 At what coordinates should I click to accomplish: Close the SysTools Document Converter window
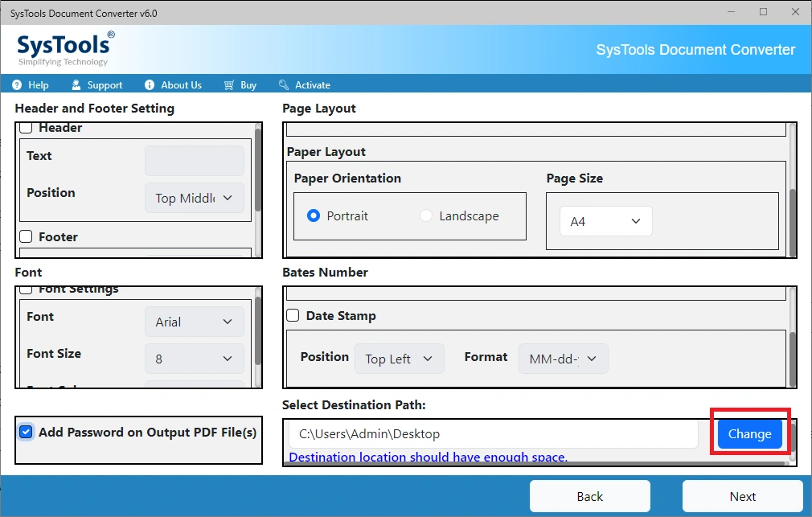pos(795,12)
